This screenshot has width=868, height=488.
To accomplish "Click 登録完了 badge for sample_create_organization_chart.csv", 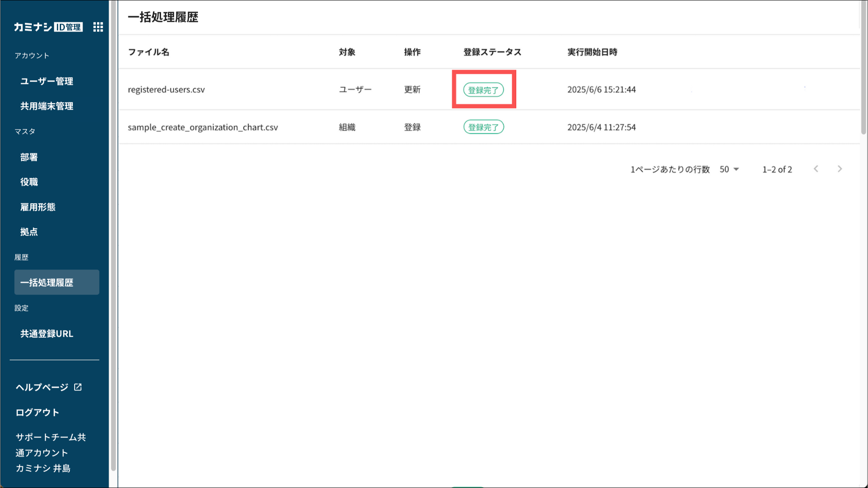I will [483, 127].
